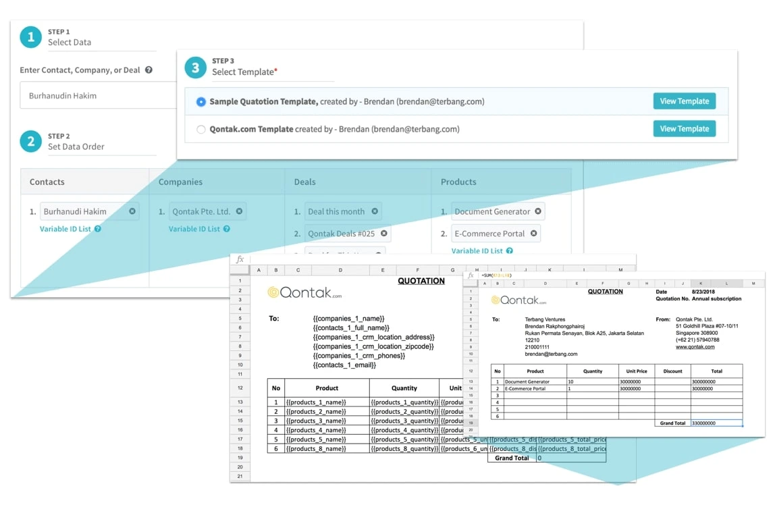
Task: Remove E-Commerce Portal product
Action: tap(534, 234)
